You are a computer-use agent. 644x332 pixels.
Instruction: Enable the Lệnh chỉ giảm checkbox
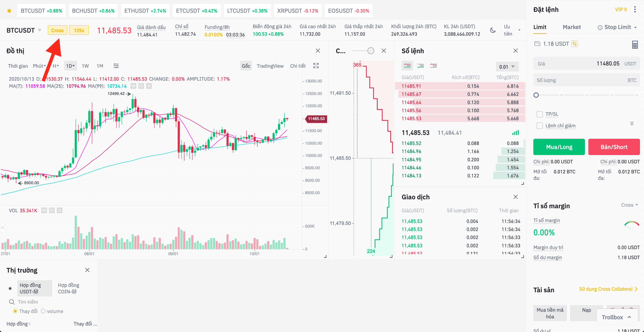(x=540, y=126)
